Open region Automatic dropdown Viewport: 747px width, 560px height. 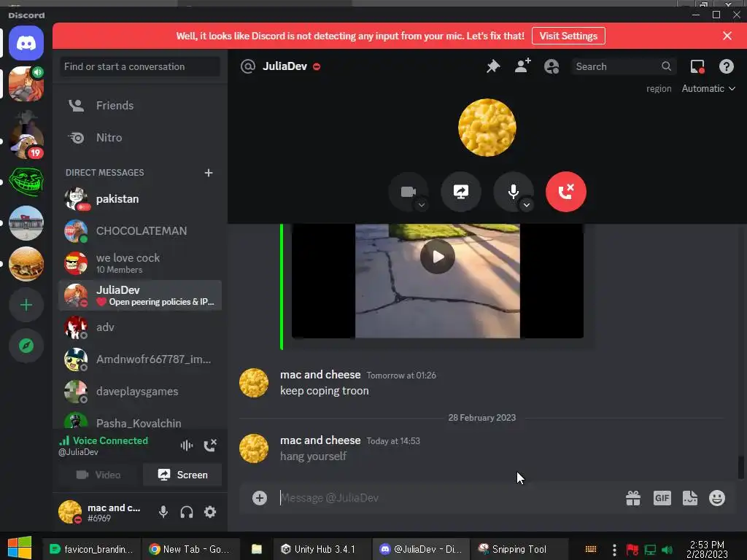point(708,88)
